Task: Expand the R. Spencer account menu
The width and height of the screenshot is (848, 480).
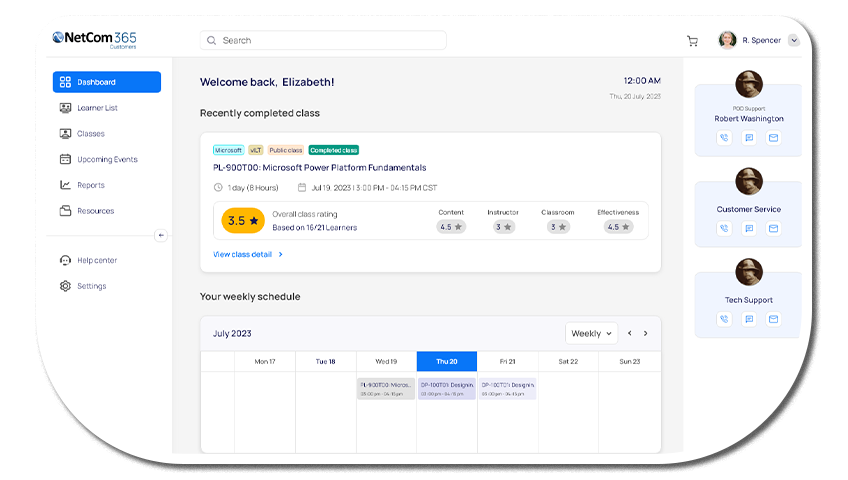Action: pyautogui.click(x=794, y=41)
